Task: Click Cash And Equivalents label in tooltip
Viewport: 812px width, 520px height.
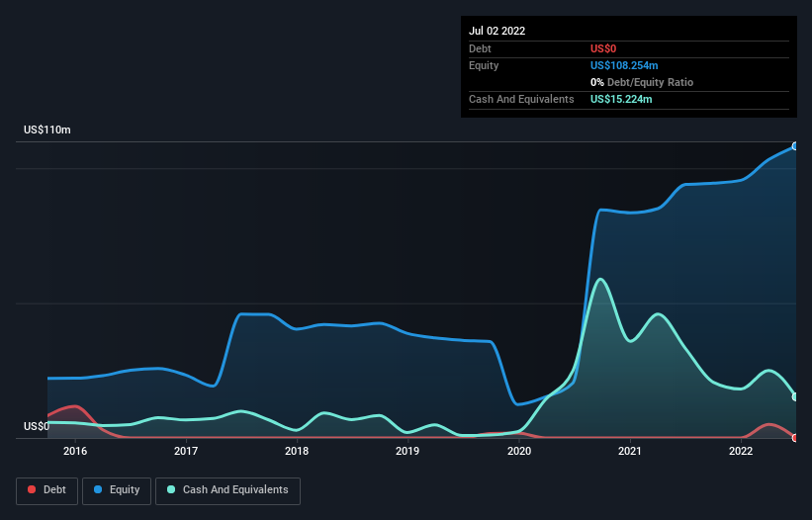Action: coord(521,99)
